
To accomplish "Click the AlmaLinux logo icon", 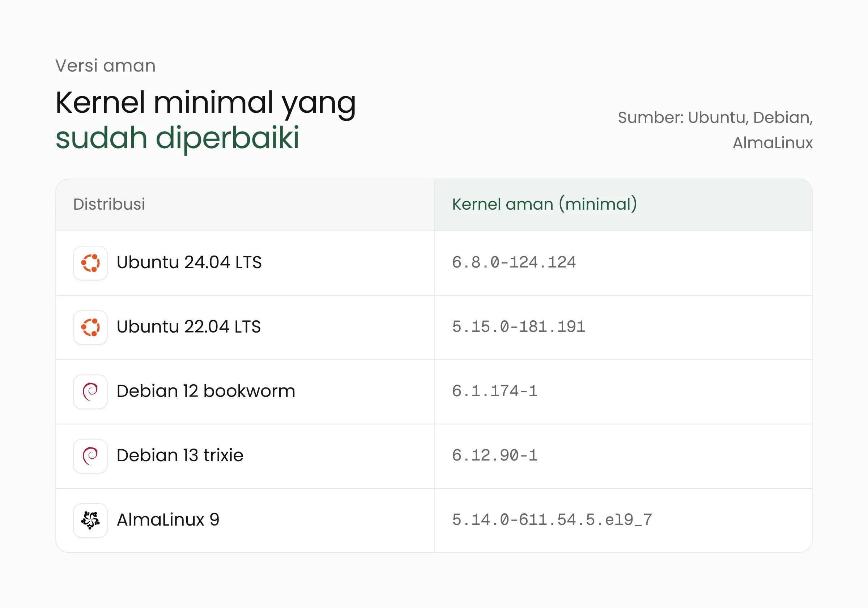I will tap(90, 520).
